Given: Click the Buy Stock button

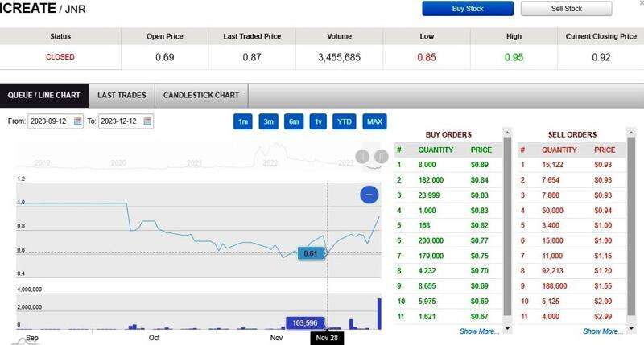Looking at the screenshot, I should click(x=469, y=9).
